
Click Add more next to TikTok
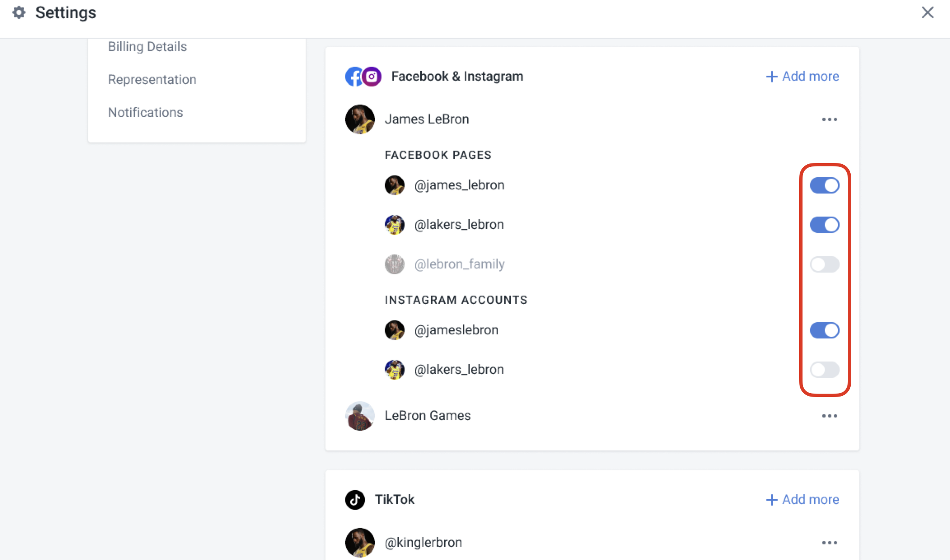point(803,500)
